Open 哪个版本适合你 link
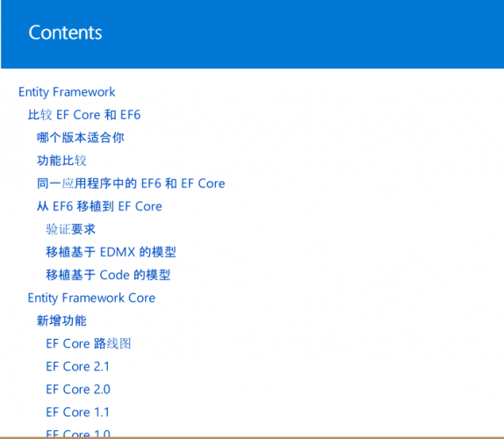Image resolution: width=504 pixels, height=439 pixels. (x=81, y=138)
